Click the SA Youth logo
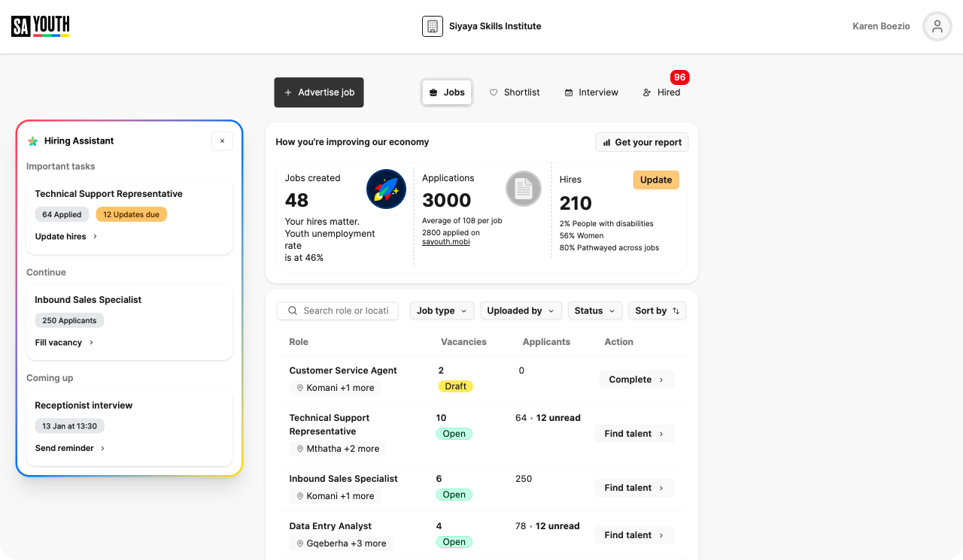963x560 pixels. point(41,26)
